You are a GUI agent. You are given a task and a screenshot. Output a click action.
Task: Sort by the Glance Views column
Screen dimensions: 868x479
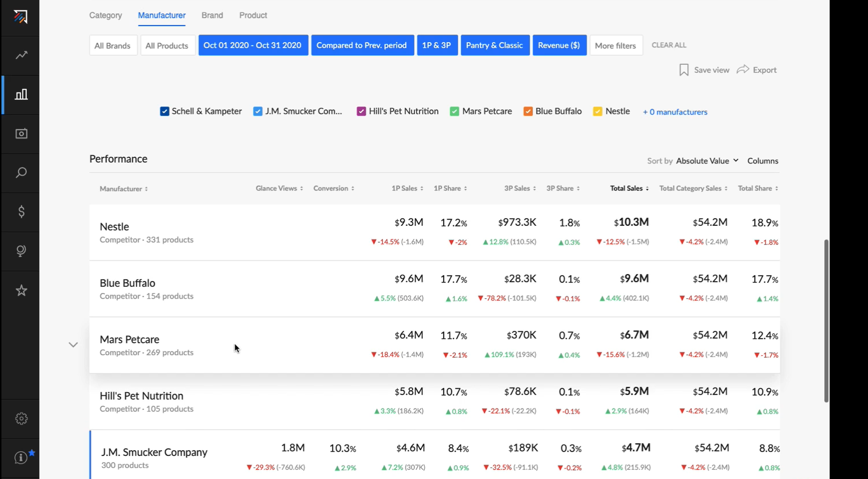(x=279, y=188)
